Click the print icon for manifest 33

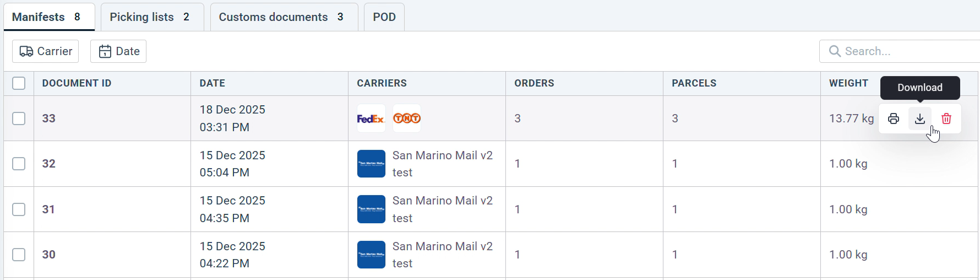[894, 119]
